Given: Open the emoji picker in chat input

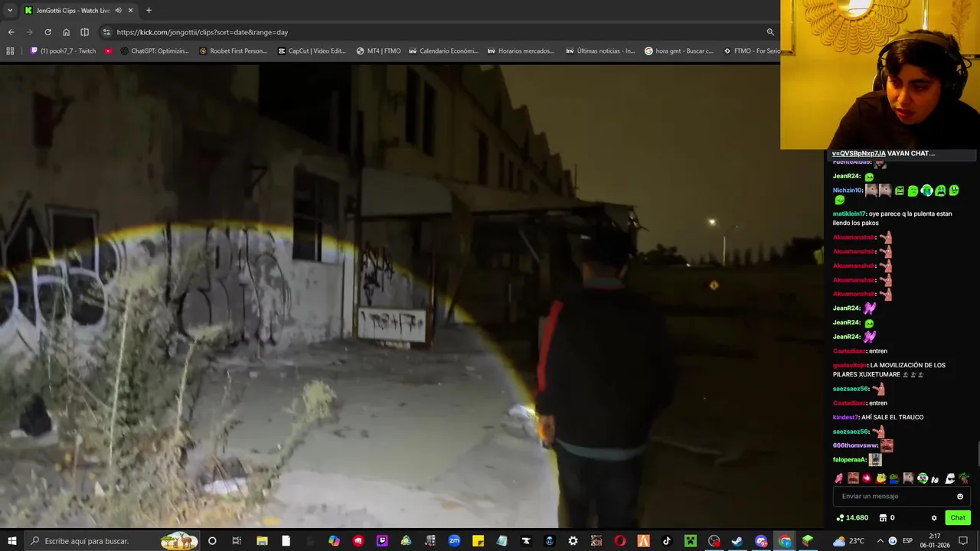Looking at the screenshot, I should coord(960,496).
